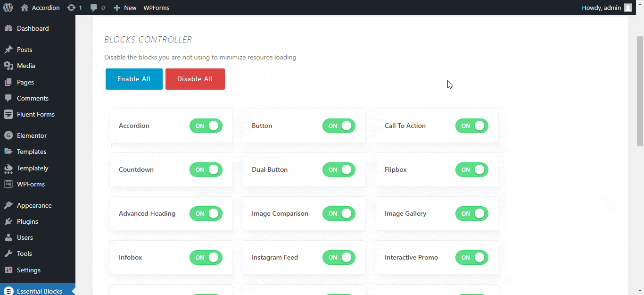644x295 pixels.
Task: Click the Comments sidebar icon
Action: pyautogui.click(x=8, y=98)
